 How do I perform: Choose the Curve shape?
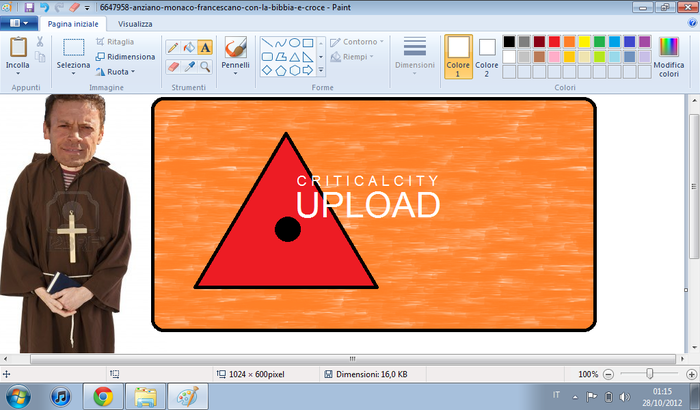(280, 43)
